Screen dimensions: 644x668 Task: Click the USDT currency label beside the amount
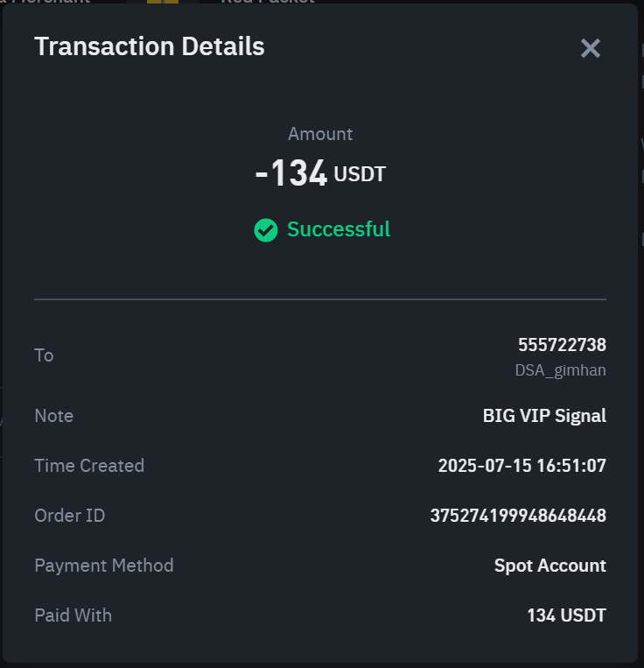pos(360,174)
